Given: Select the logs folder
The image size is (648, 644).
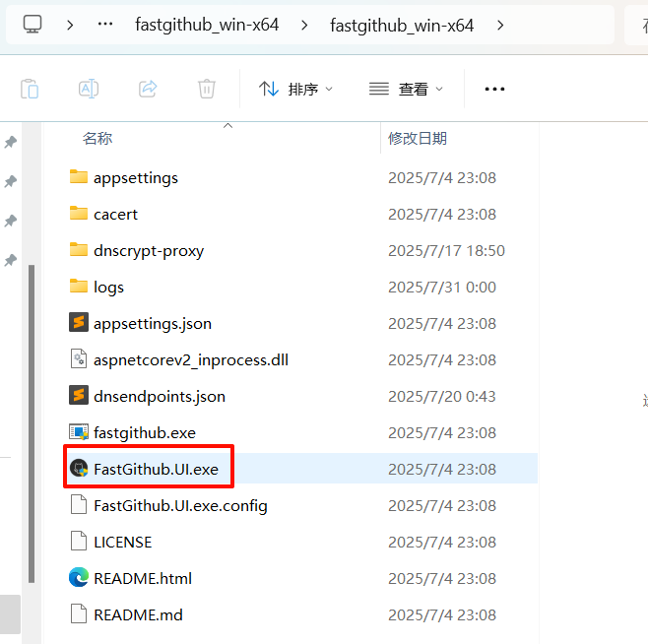Looking at the screenshot, I should [x=108, y=287].
